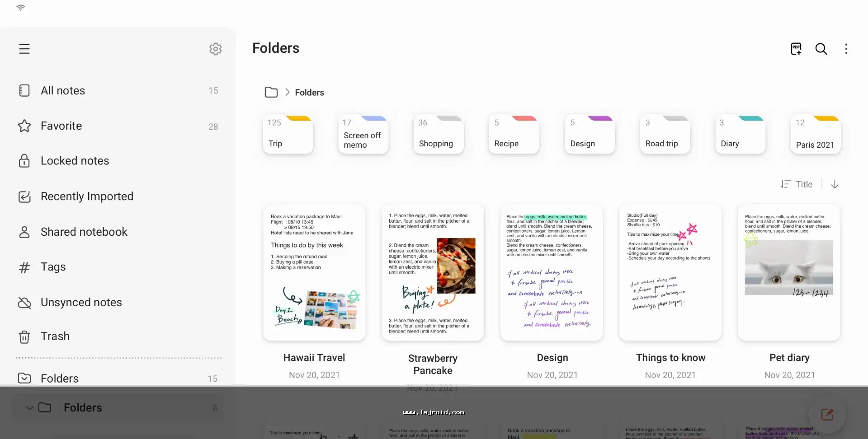Open Trash from the sidebar
Viewport: 868px width, 439px height.
pyautogui.click(x=55, y=336)
